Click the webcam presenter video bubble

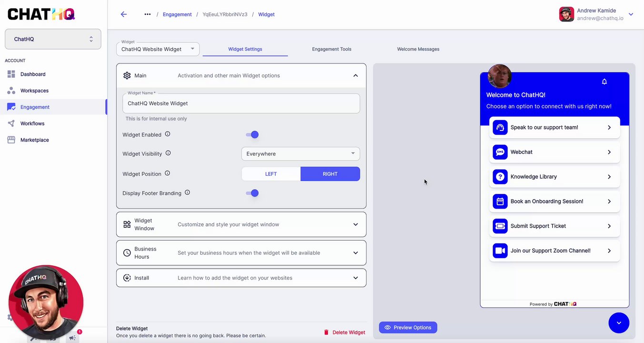pos(46,303)
